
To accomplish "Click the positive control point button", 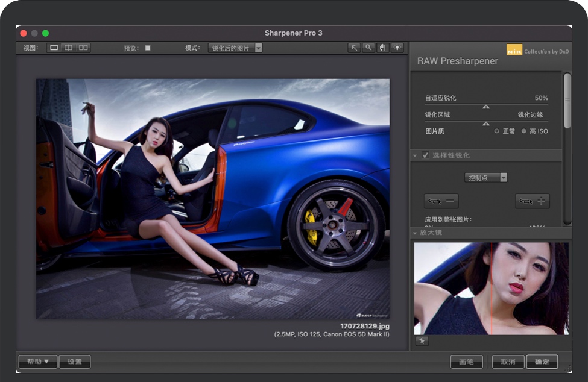I will [x=533, y=201].
